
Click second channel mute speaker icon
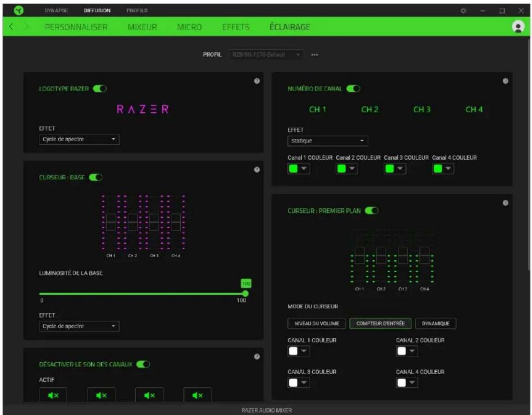(101, 395)
